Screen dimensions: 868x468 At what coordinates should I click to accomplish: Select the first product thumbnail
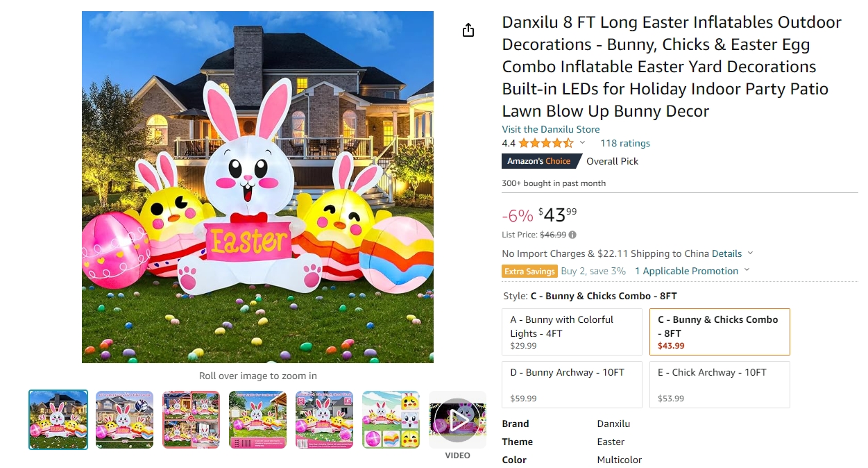[x=58, y=419]
